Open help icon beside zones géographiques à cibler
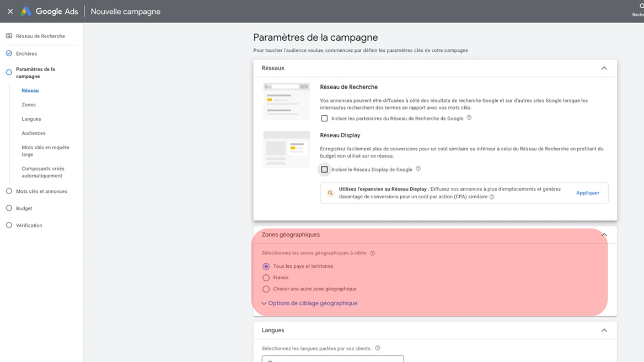This screenshot has width=644, height=362. click(x=373, y=253)
